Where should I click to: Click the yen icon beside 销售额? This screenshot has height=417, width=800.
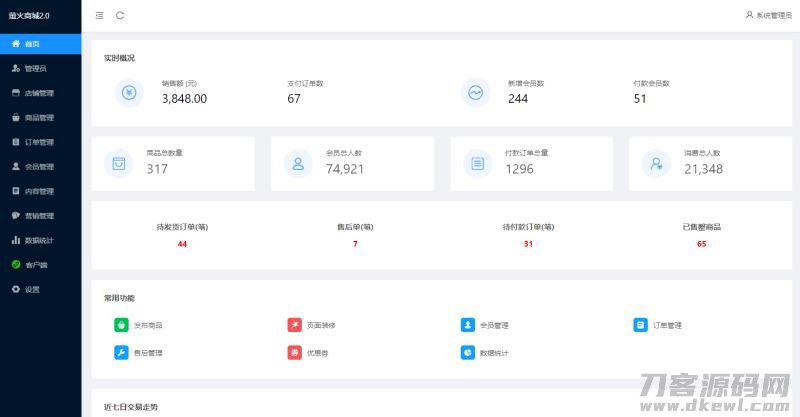[x=129, y=93]
